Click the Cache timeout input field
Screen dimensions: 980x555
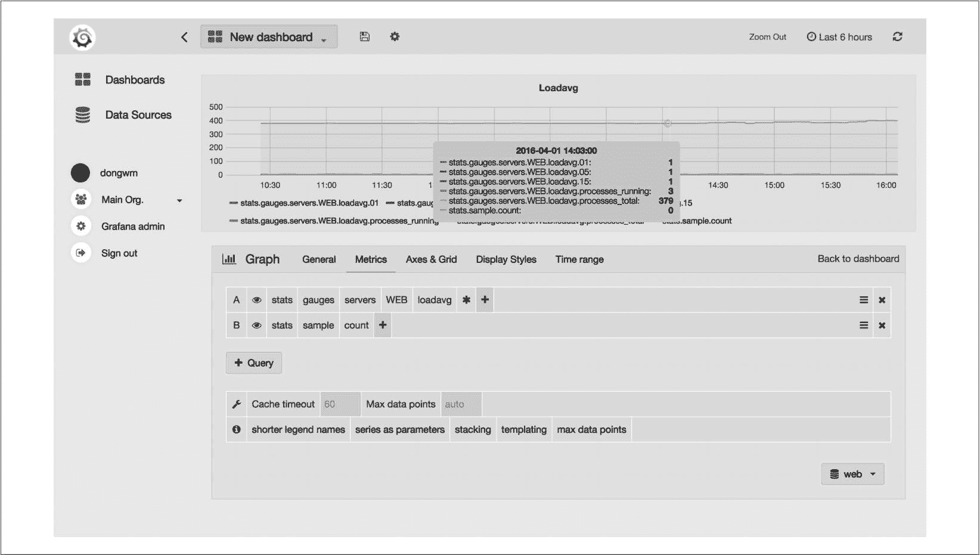[340, 404]
